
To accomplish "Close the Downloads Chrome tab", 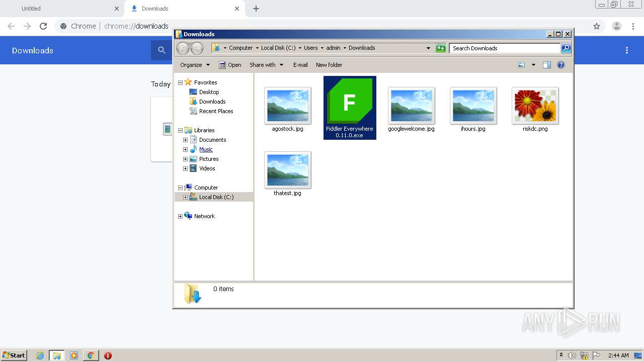I will [236, 9].
